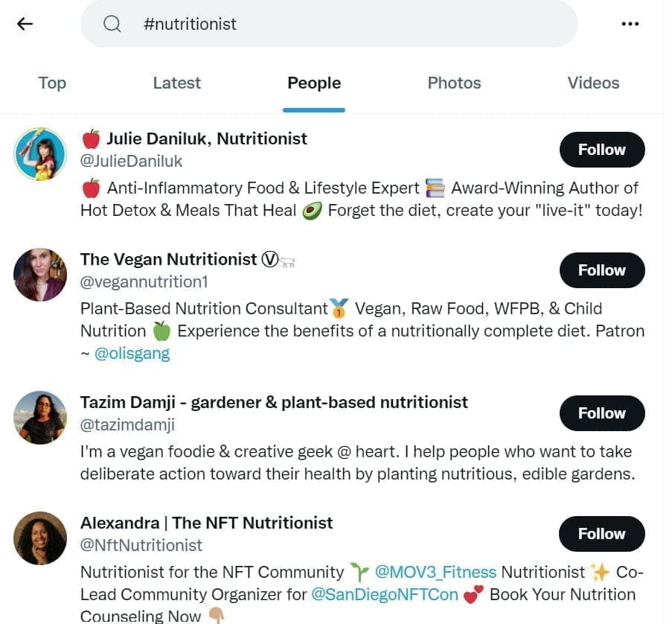
Task: Open the Photos tab
Action: (x=454, y=83)
